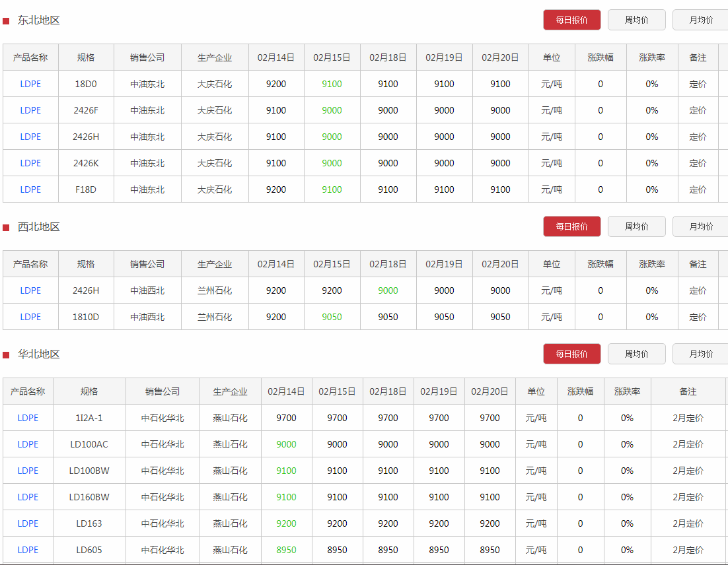The image size is (728, 565).
Task: Switch to 周均价 tab in 西北地区 section
Action: coord(636,226)
